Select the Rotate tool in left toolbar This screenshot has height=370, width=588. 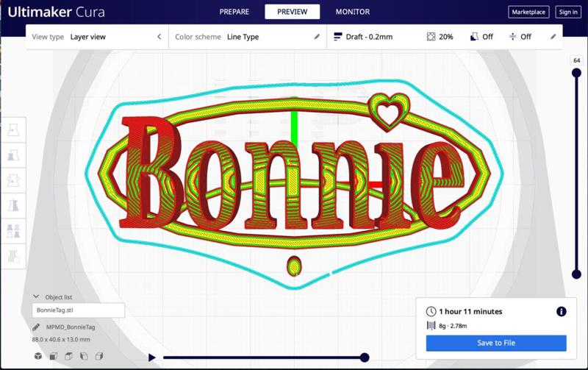[x=13, y=180]
